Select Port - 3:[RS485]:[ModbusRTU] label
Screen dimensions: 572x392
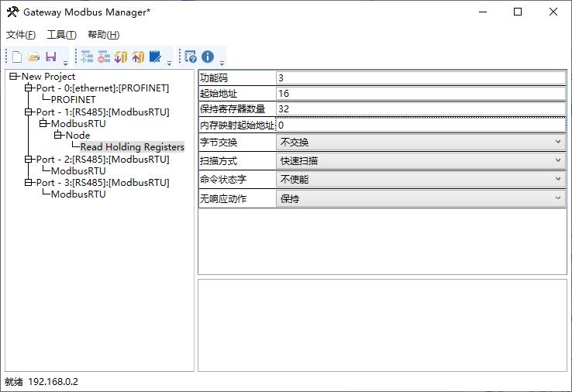point(102,182)
